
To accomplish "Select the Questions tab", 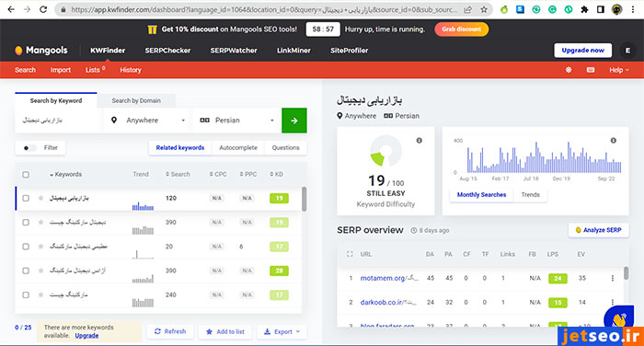I will point(285,148).
